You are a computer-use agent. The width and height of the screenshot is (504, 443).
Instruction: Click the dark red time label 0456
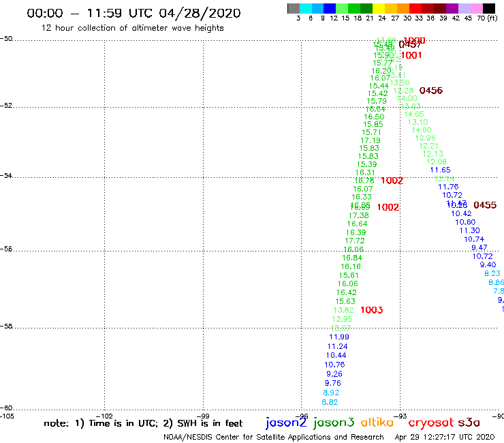(431, 91)
